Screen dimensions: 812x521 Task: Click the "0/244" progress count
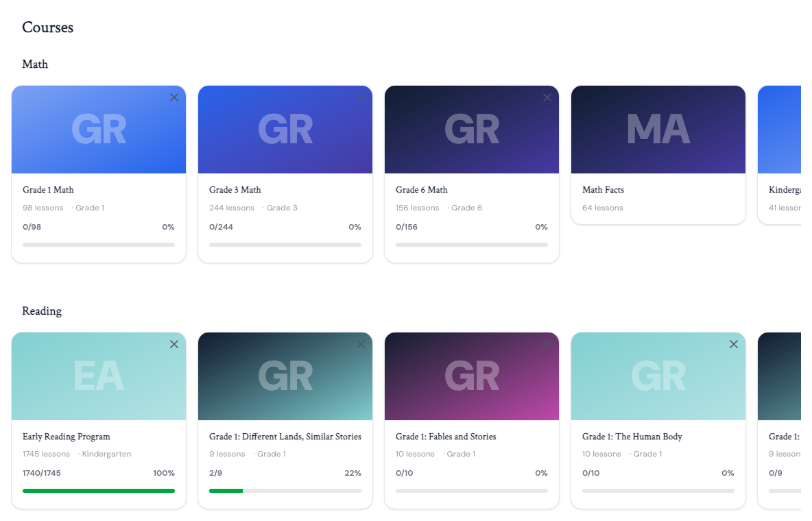click(221, 228)
